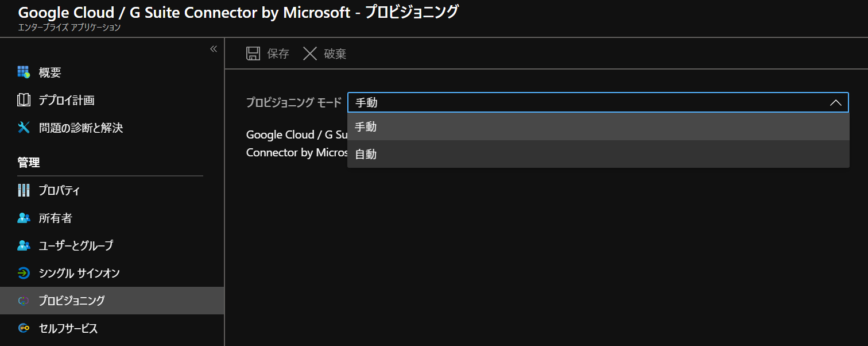This screenshot has width=868, height=346.
Task: Click the シングル サインオン arrow icon
Action: 24,273
